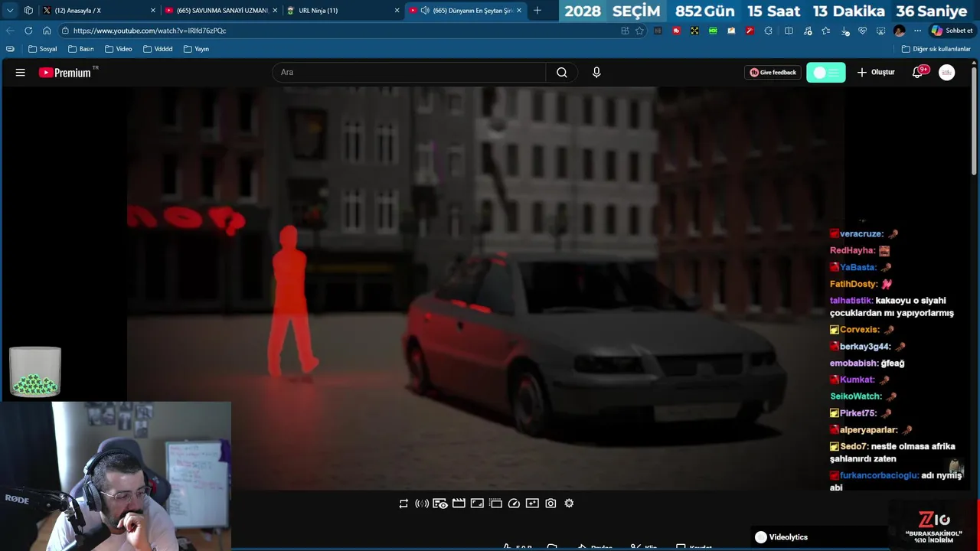Image resolution: width=980 pixels, height=551 pixels.
Task: Click the Videolytics label
Action: pyautogui.click(x=789, y=537)
